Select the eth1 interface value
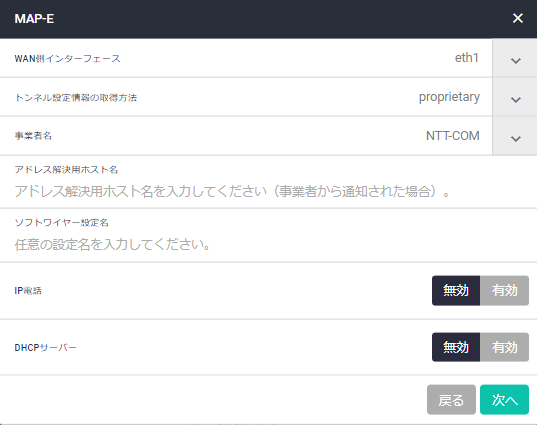 click(466, 58)
